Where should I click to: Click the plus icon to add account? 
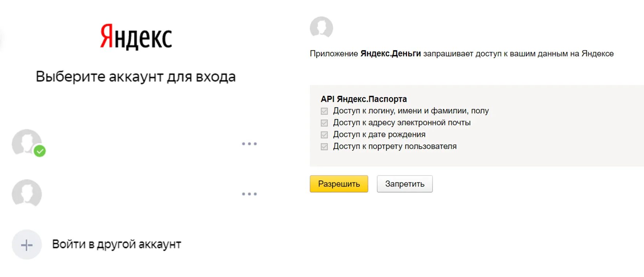(27, 245)
